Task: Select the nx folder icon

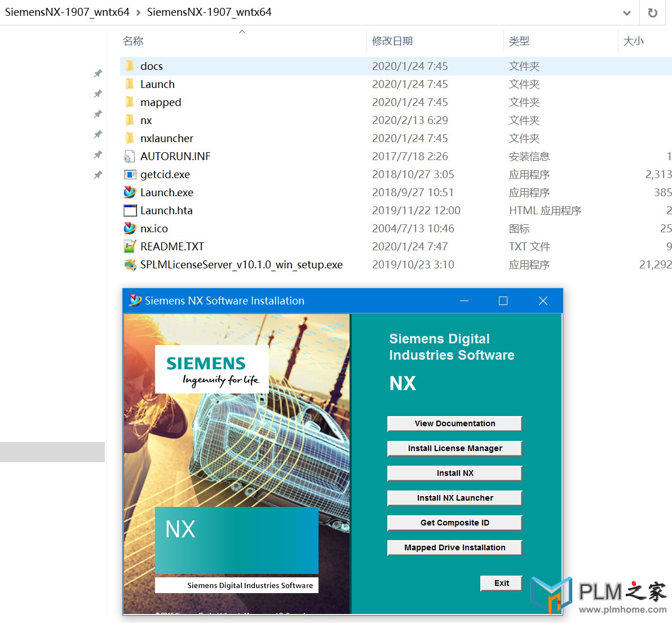Action: (x=130, y=120)
